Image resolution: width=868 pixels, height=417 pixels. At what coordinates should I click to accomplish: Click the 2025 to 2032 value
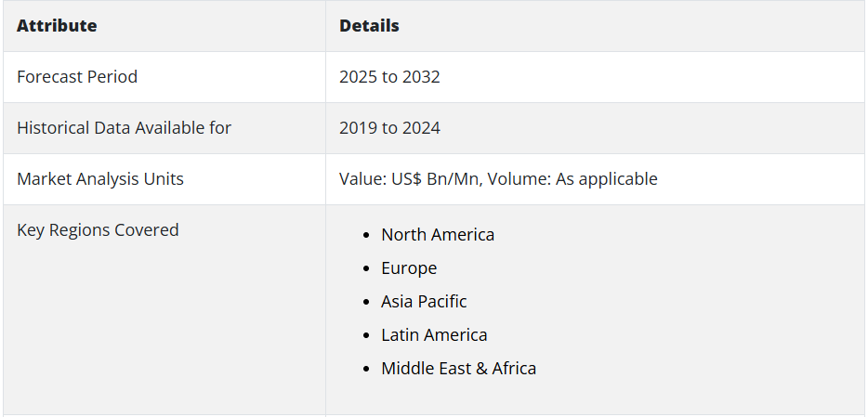[389, 77]
